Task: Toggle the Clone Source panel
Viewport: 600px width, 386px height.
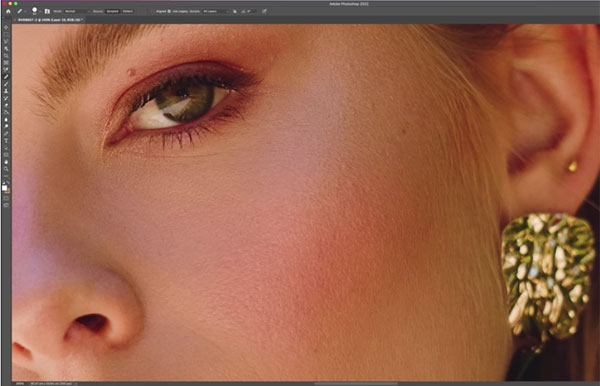Action: (x=47, y=11)
